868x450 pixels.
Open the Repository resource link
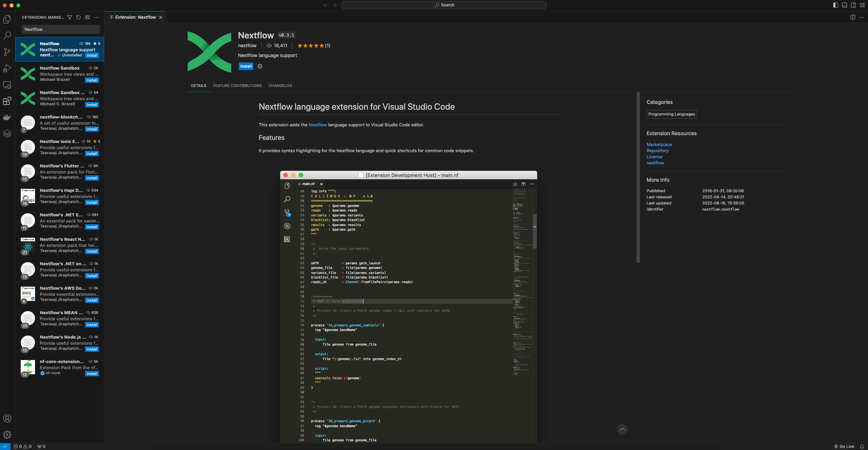tap(657, 150)
